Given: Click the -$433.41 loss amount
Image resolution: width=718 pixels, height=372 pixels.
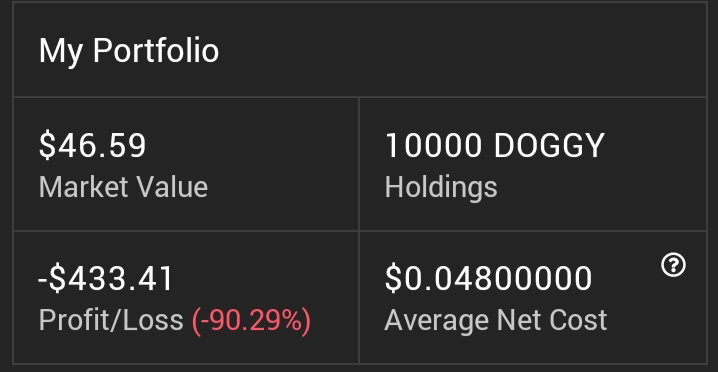Looking at the screenshot, I should [x=106, y=279].
